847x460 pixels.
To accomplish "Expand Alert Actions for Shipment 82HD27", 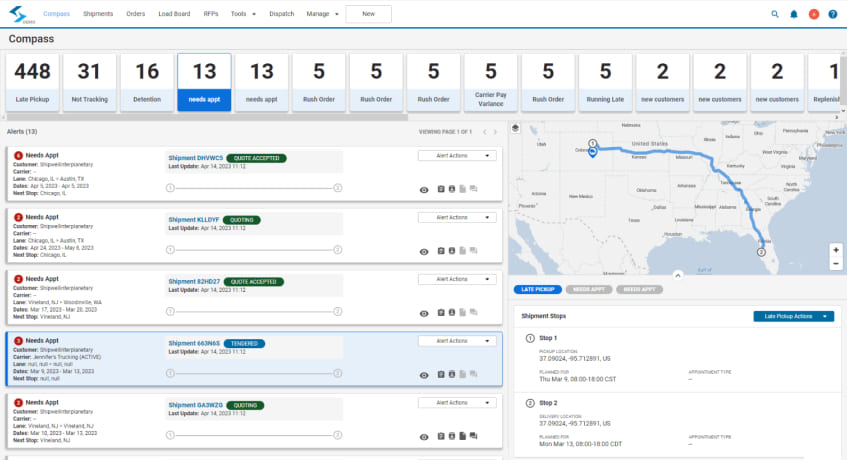I will (x=457, y=279).
